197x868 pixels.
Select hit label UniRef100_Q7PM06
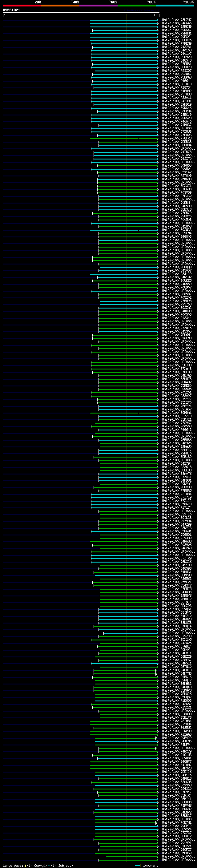tap(177, 135)
